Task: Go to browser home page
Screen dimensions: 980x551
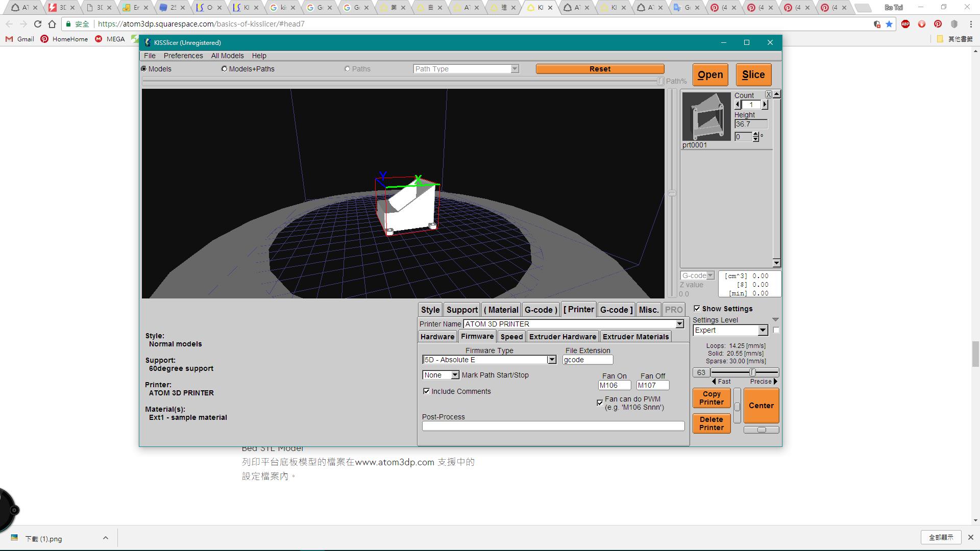Action: 52,24
